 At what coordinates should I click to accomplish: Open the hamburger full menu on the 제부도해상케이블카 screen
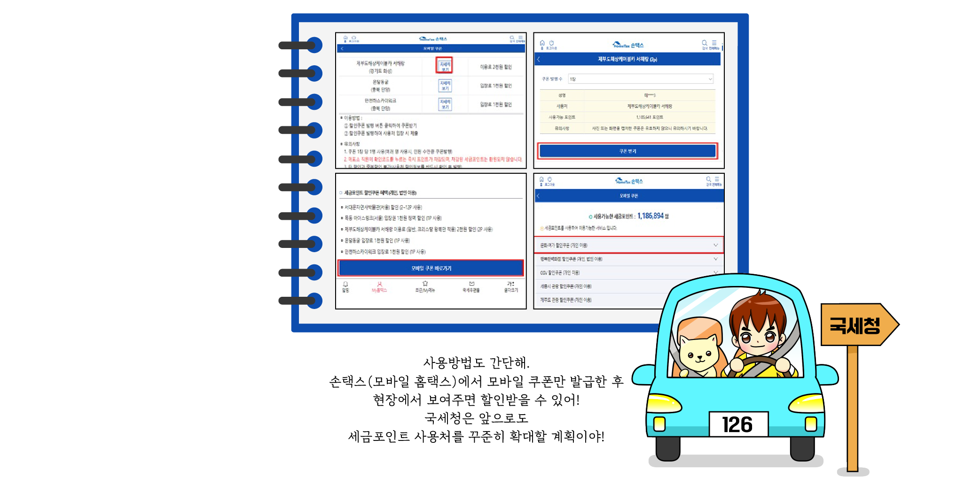tap(714, 43)
